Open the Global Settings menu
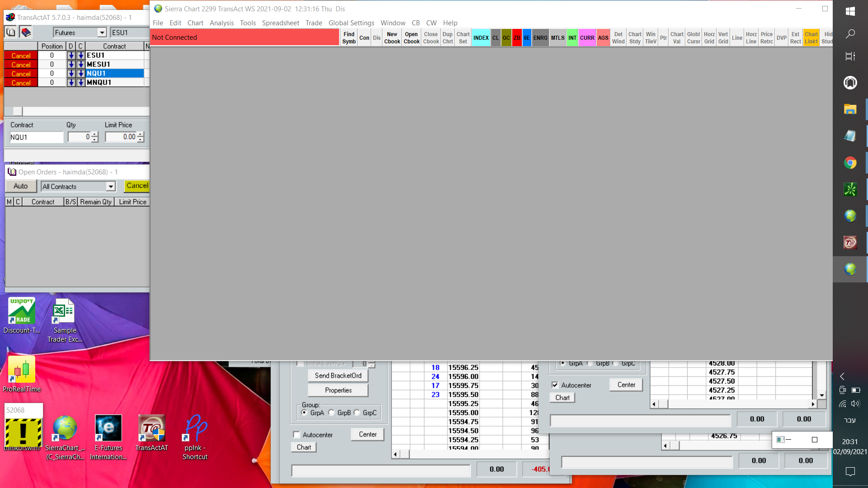The image size is (868, 488). click(x=351, y=23)
